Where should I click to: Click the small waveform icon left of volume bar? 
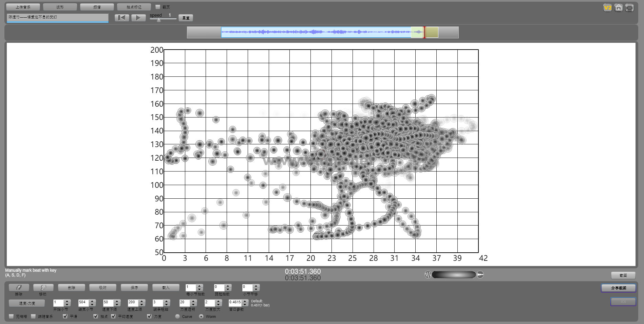(x=428, y=275)
